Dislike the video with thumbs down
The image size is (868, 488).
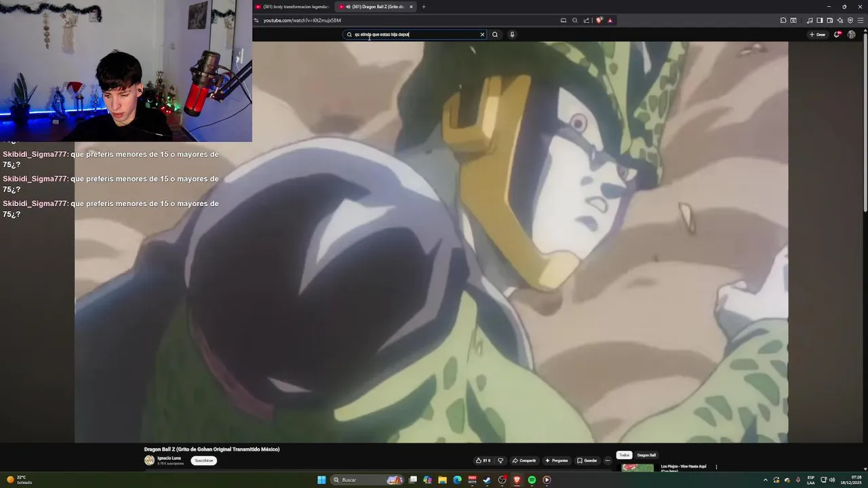(x=500, y=460)
